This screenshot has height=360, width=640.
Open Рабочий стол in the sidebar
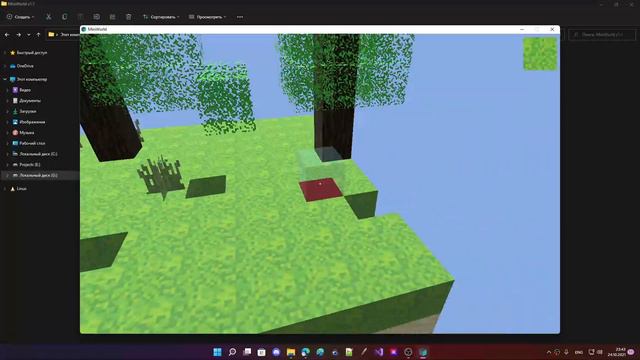point(32,143)
